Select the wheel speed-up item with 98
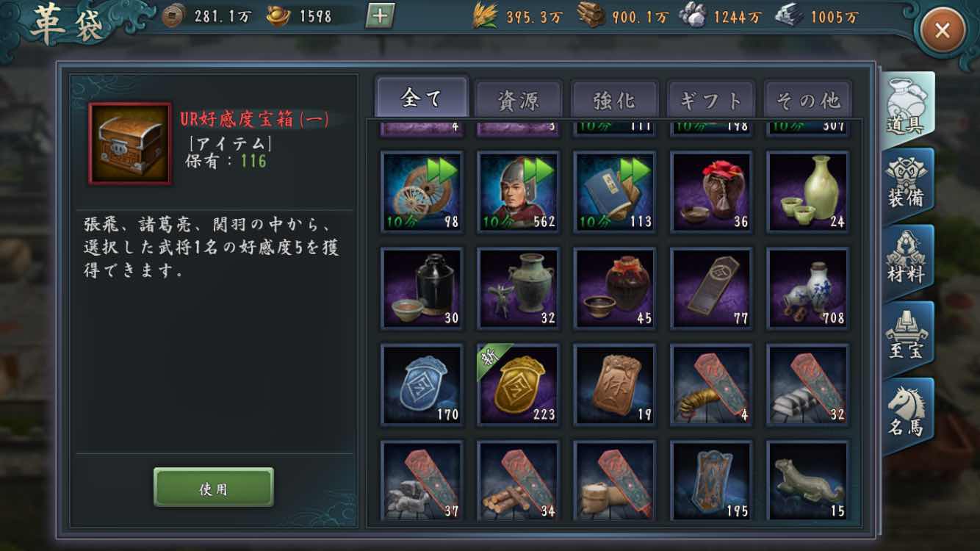Screen dimensions: 980x551 tap(422, 192)
